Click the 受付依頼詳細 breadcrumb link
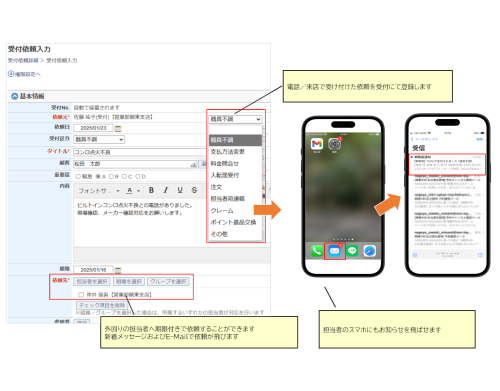Image resolution: width=500 pixels, height=391 pixels. (23, 60)
